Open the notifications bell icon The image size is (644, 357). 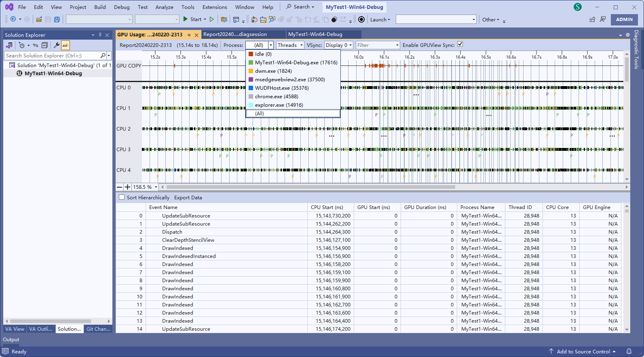(629, 351)
